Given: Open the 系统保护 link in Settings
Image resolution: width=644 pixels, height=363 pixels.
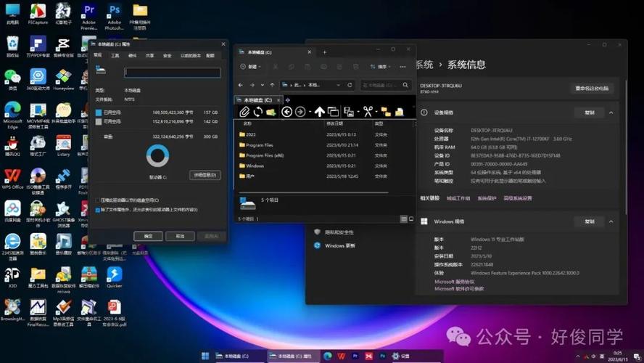Looking at the screenshot, I should pos(487,198).
